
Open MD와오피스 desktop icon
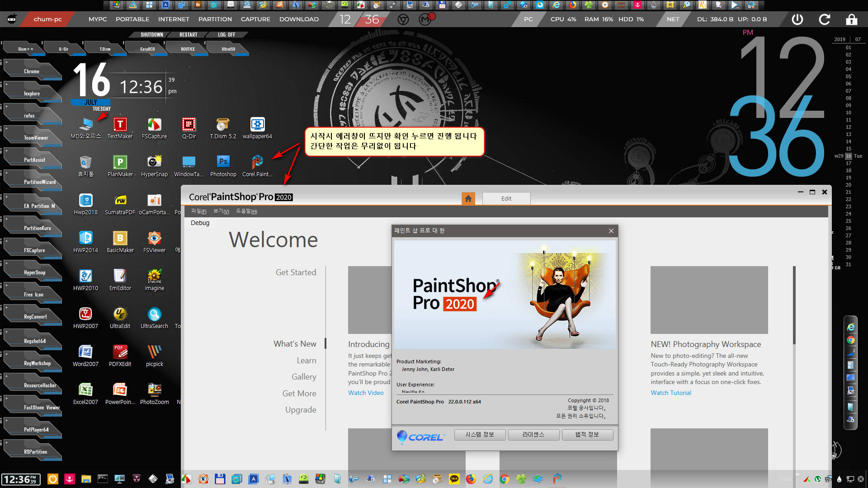[x=85, y=128]
